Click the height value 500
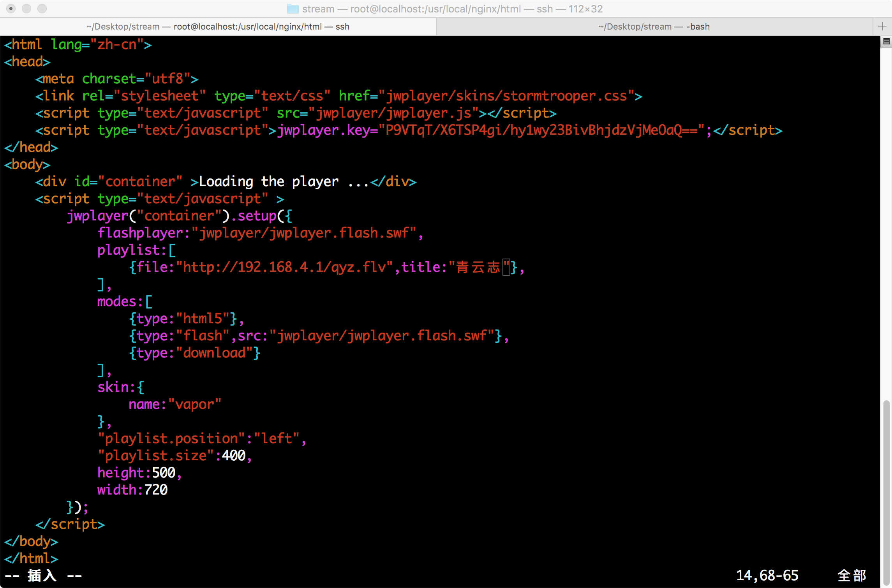 [164, 473]
